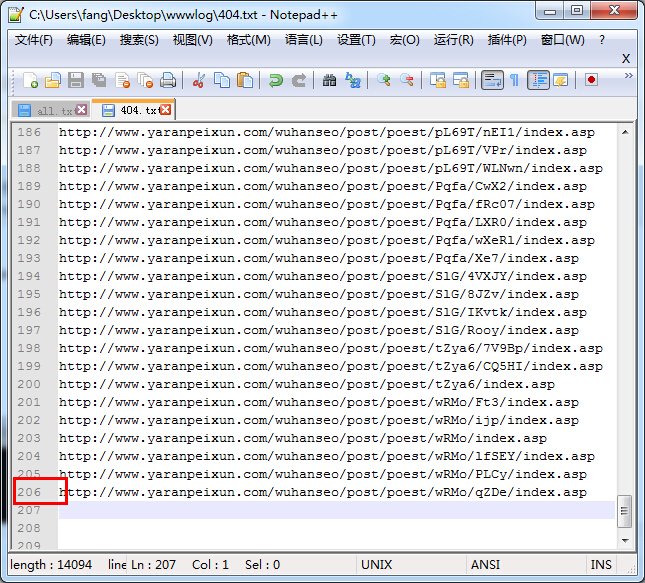Screen dimensions: 645x583
Task: Toggle INS insert mode in status bar
Action: [x=601, y=564]
